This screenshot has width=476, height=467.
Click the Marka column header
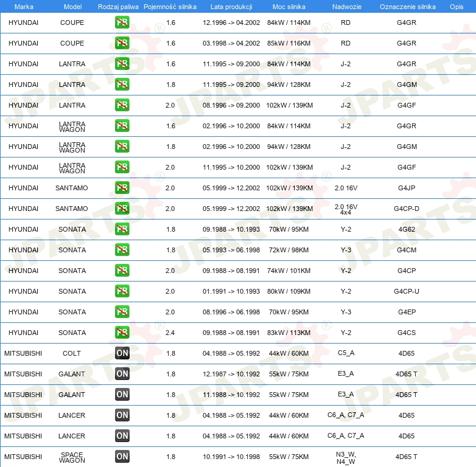click(x=24, y=7)
